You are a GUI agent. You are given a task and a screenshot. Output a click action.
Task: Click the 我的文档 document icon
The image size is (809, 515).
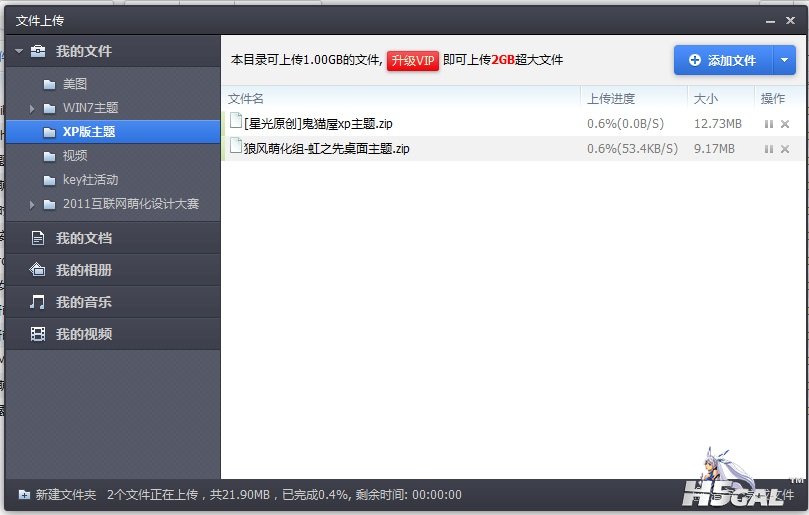37,238
